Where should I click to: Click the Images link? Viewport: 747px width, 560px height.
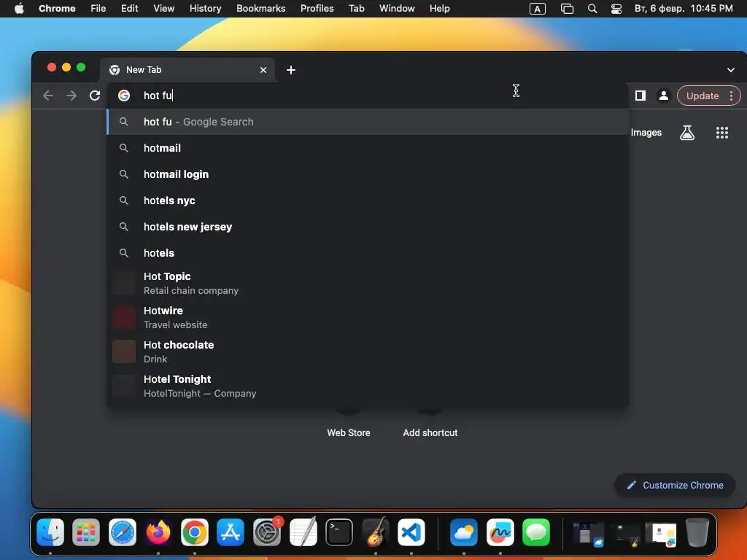pyautogui.click(x=646, y=133)
